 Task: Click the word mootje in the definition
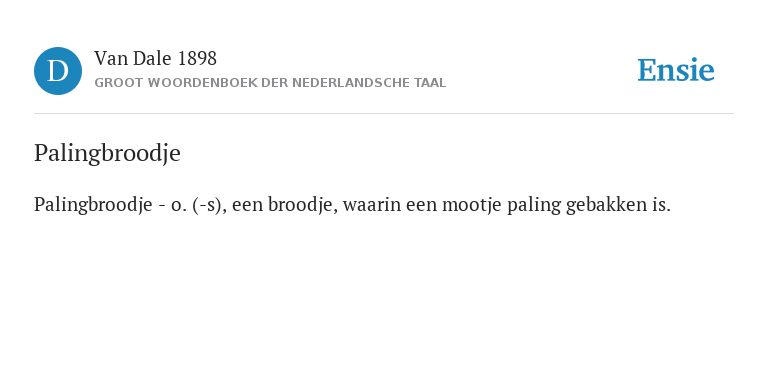(x=472, y=205)
